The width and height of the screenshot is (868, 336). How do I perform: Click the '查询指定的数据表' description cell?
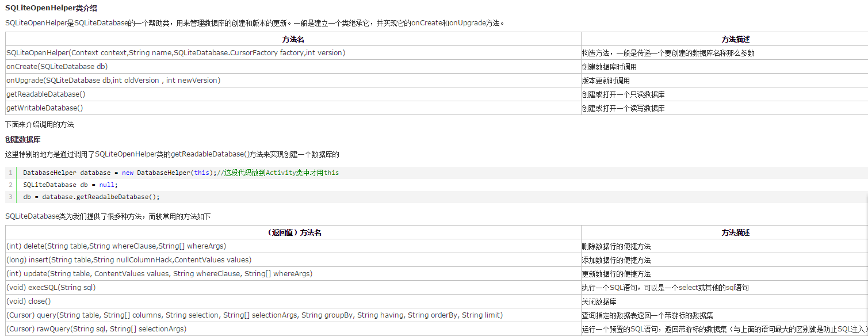tap(725, 315)
